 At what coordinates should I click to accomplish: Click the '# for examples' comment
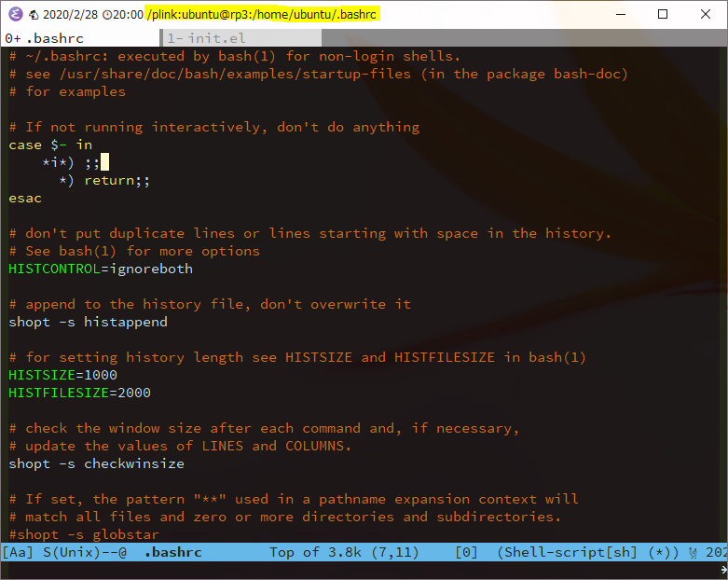[x=67, y=91]
